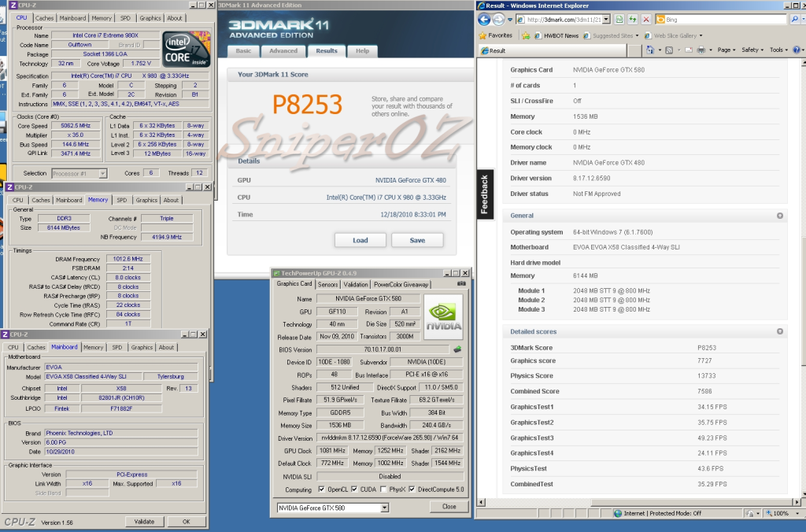
Task: Toggle the OpenCL checkbox in GPU-Z
Action: (x=321, y=489)
